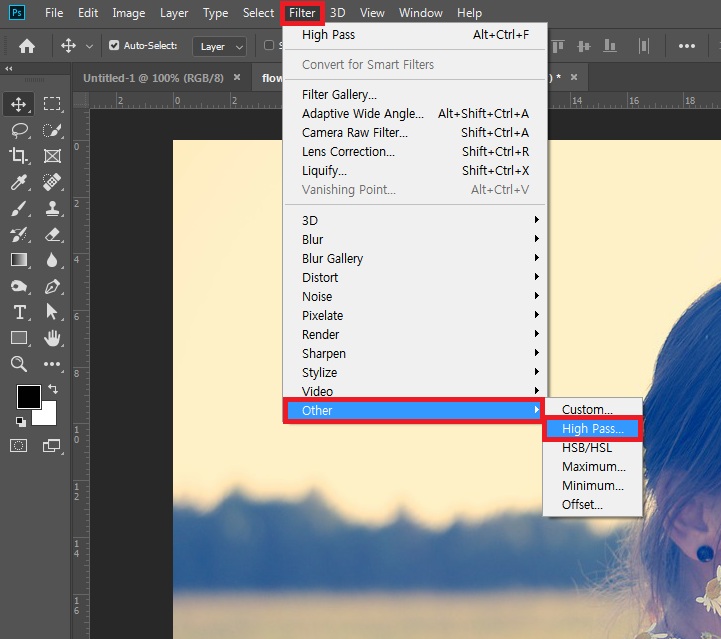Expand the Stylize filter submenu
The width and height of the screenshot is (721, 639).
point(415,372)
